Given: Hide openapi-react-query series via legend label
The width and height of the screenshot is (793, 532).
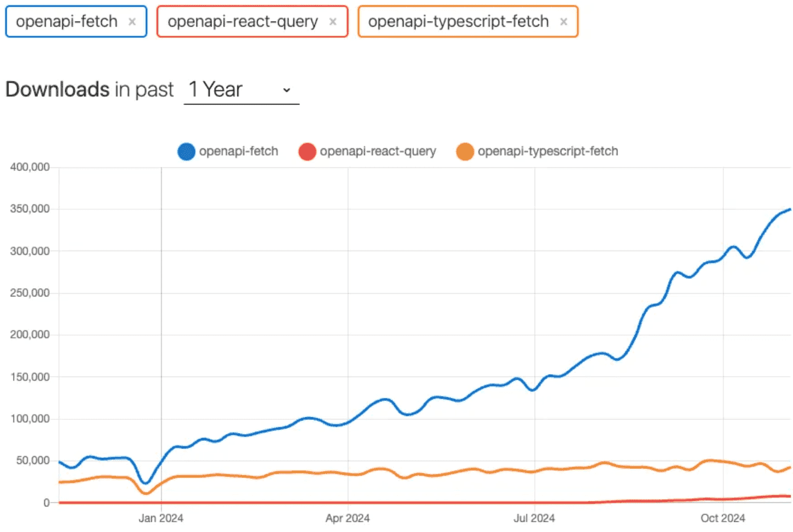Looking at the screenshot, I should coord(378,151).
